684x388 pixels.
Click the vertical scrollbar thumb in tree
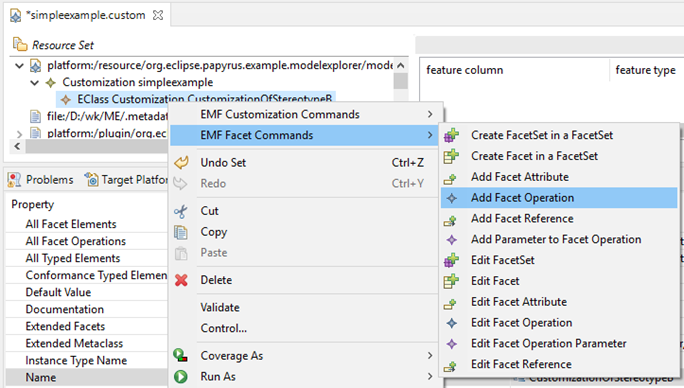[x=401, y=81]
